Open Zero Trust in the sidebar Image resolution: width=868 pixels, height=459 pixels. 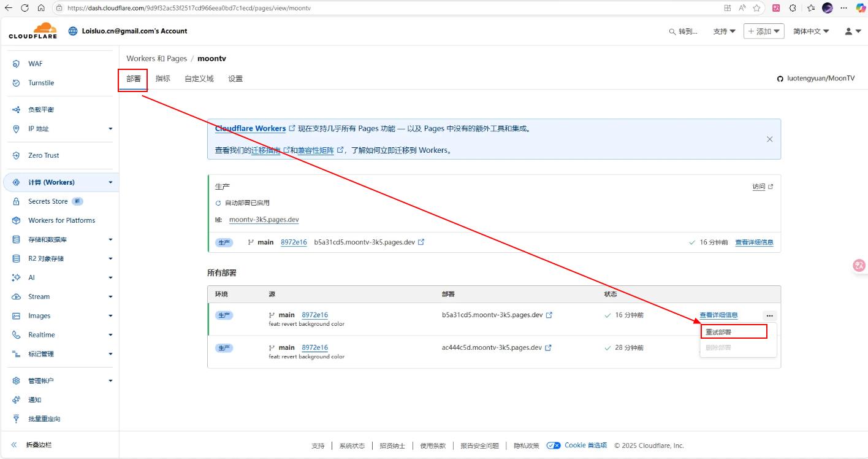click(44, 155)
